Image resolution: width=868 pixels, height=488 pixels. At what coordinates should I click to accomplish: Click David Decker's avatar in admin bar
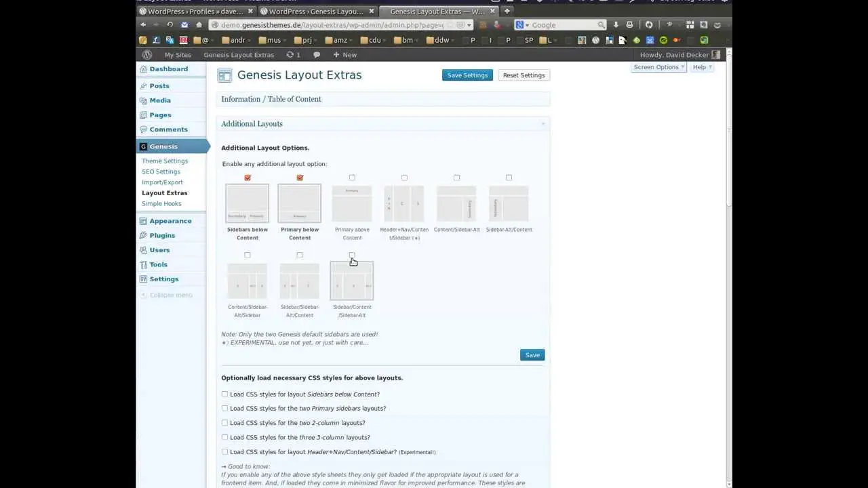point(716,55)
